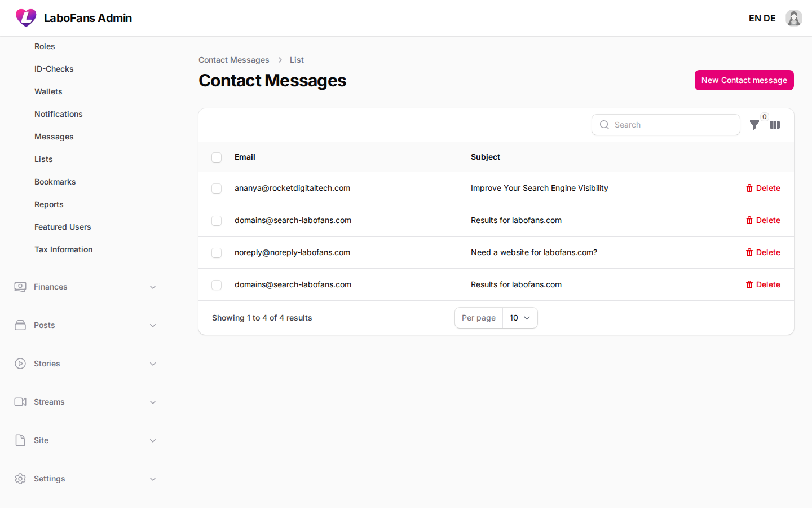Focus the Search input field
The height and width of the screenshot is (508, 812).
[666, 125]
